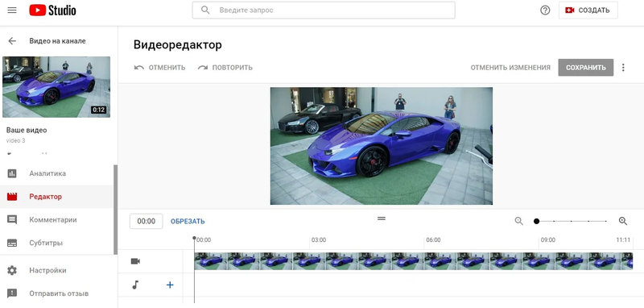
Task: Click the ОТМЕНИТЬ undo text
Action: click(167, 68)
